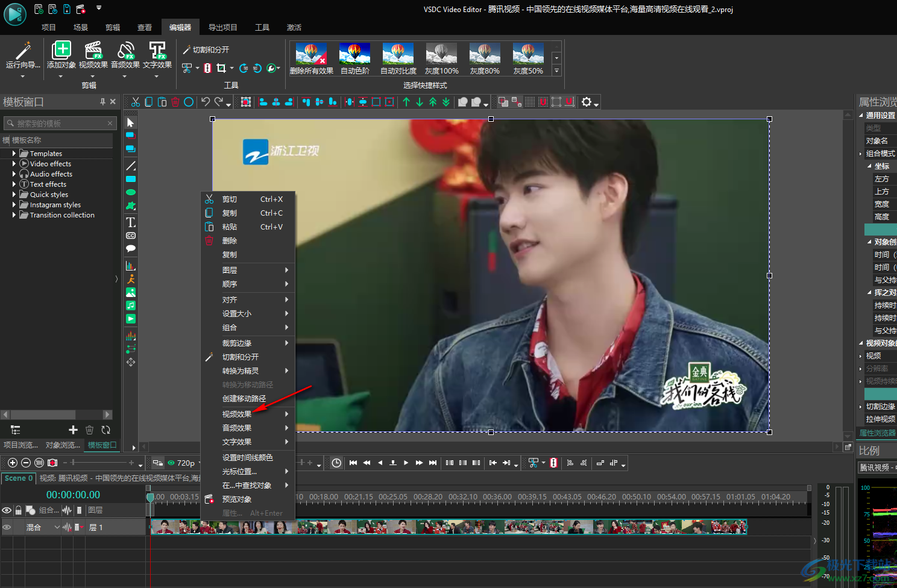Image resolution: width=897 pixels, height=588 pixels.
Task: Toggle visibility eye of 混合 层 1 track
Action: 7,527
